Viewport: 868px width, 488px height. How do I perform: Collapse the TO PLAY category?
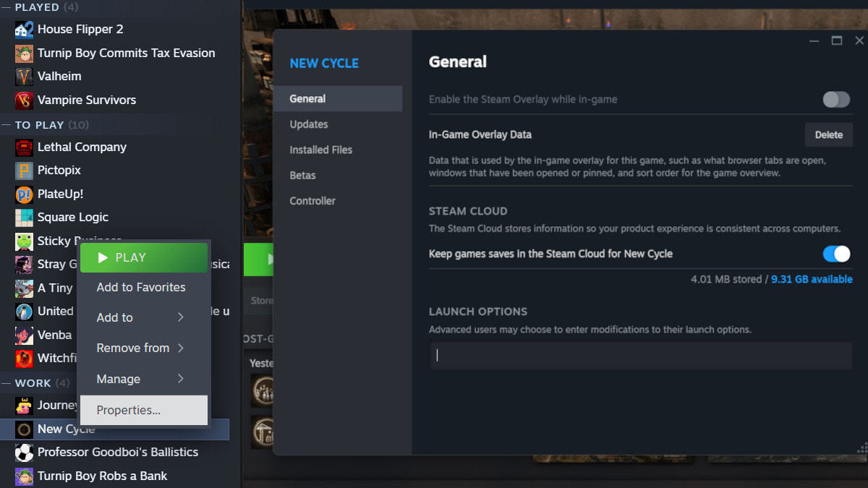(x=6, y=125)
